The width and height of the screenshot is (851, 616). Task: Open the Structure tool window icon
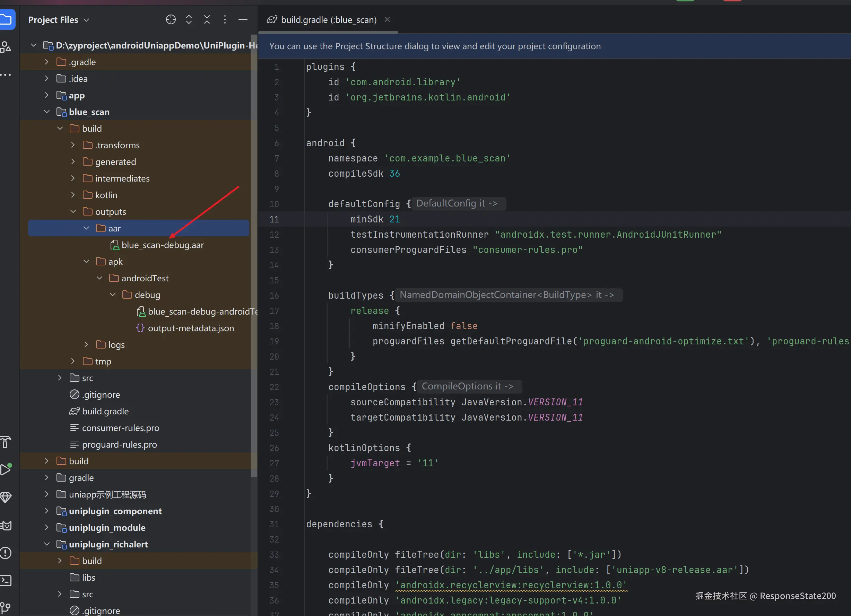click(6, 47)
